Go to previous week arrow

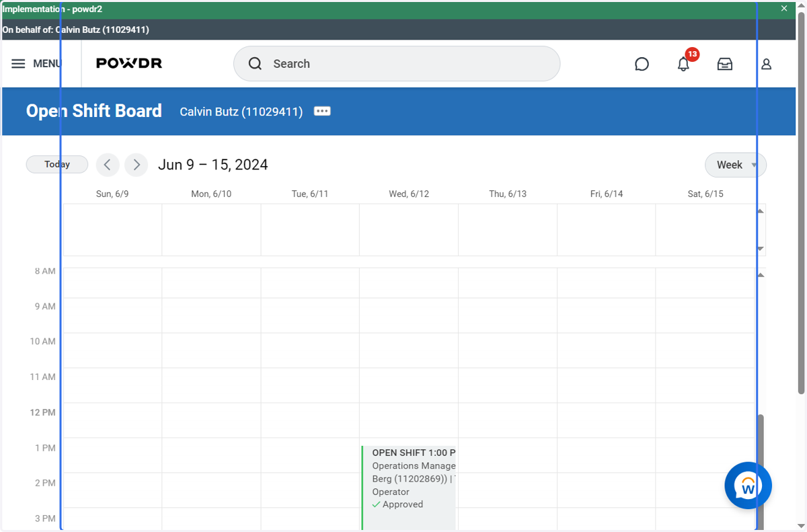tap(108, 165)
